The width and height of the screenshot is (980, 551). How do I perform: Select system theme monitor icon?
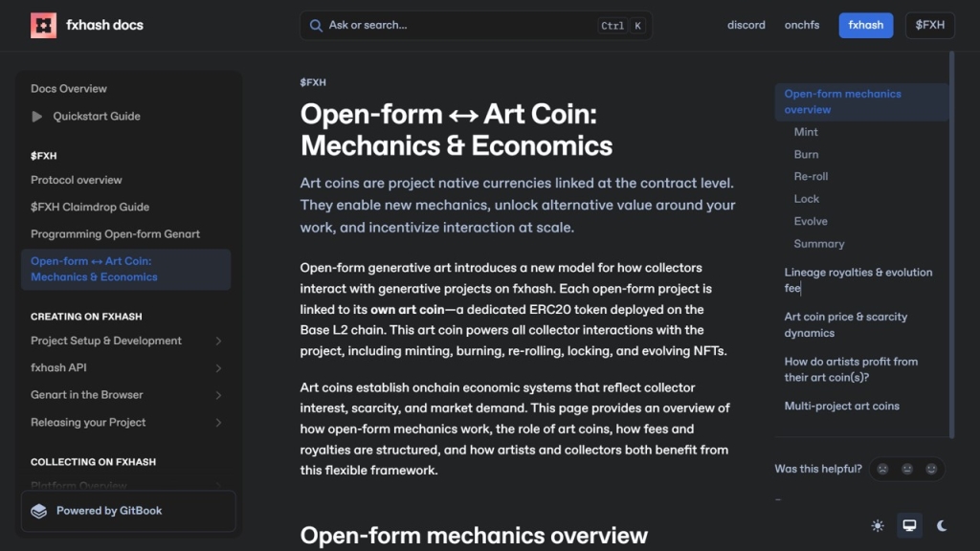tap(909, 525)
